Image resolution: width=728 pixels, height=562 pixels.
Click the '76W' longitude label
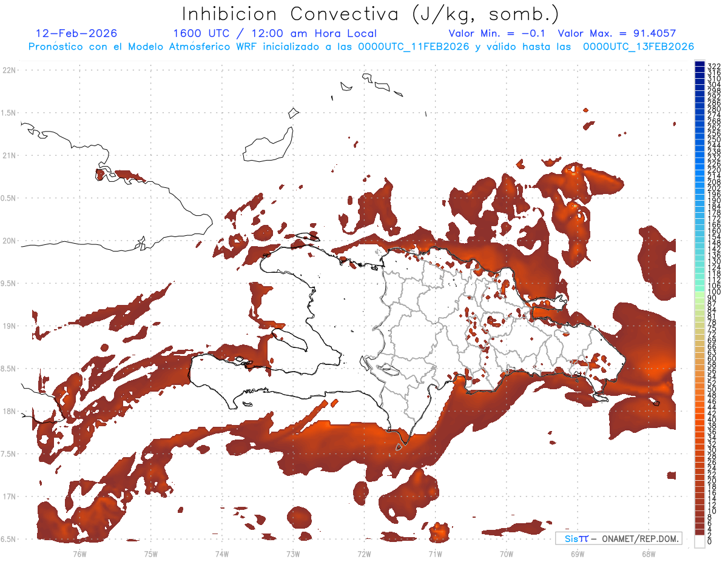click(x=79, y=554)
